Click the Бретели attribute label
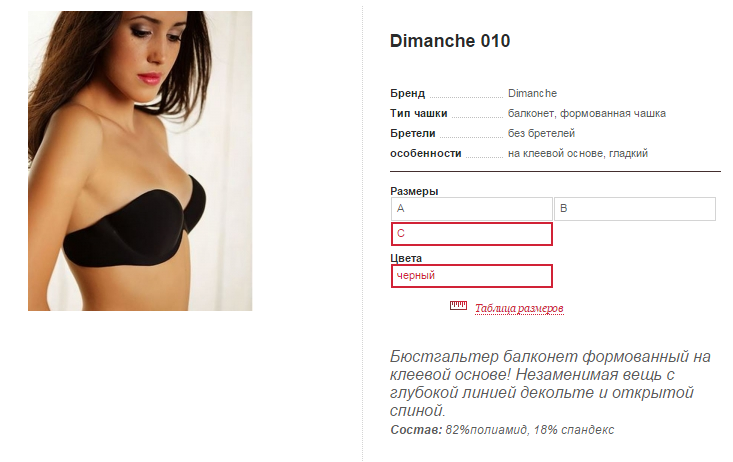 (413, 134)
